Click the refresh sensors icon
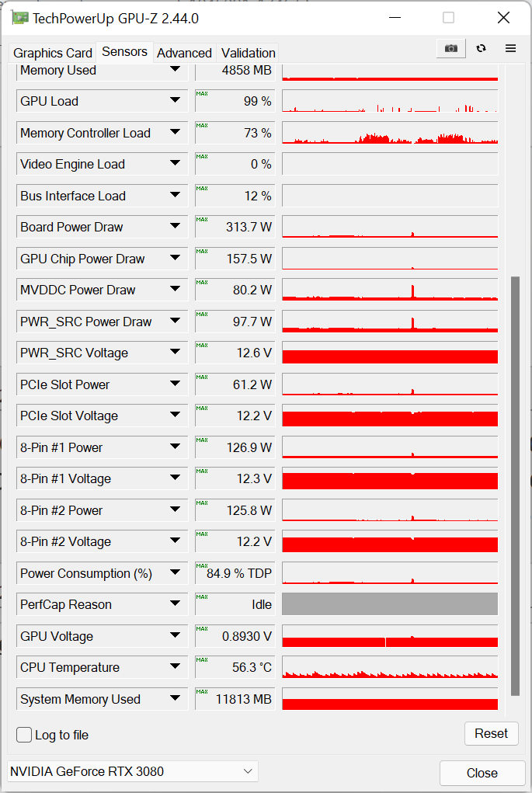Viewport: 532px width, 793px height. pos(482,48)
